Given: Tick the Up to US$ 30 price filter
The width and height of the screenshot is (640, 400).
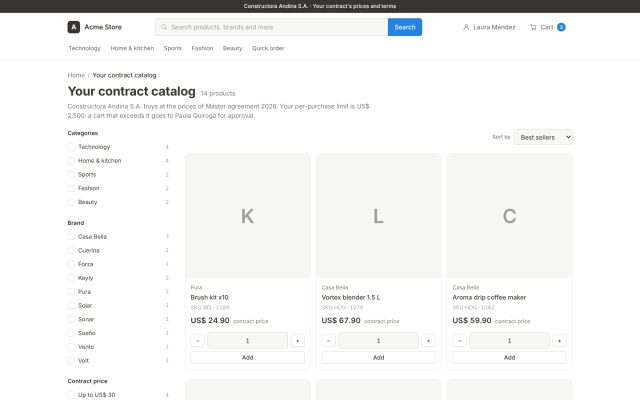Looking at the screenshot, I should click(71, 395).
